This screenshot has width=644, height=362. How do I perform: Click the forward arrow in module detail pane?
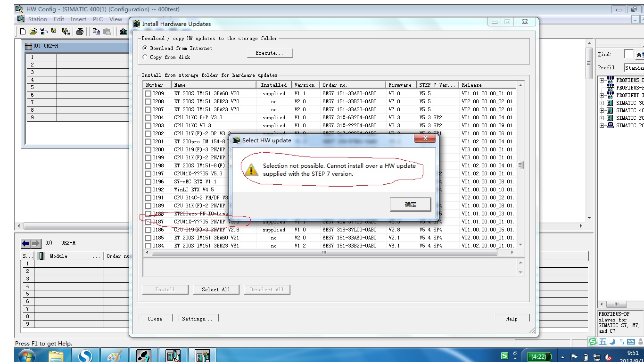[36, 243]
